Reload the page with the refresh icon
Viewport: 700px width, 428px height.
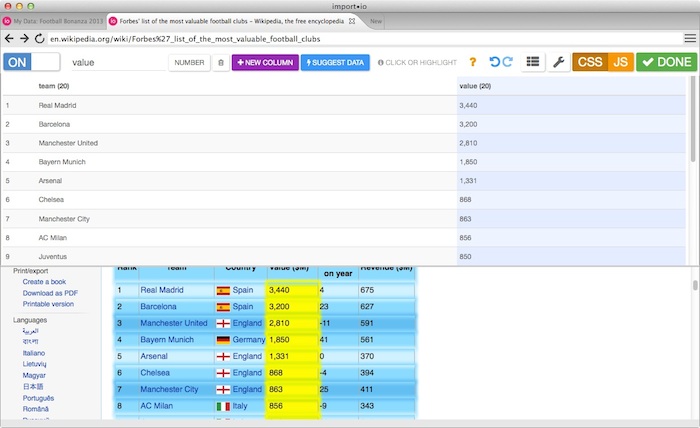[x=39, y=39]
